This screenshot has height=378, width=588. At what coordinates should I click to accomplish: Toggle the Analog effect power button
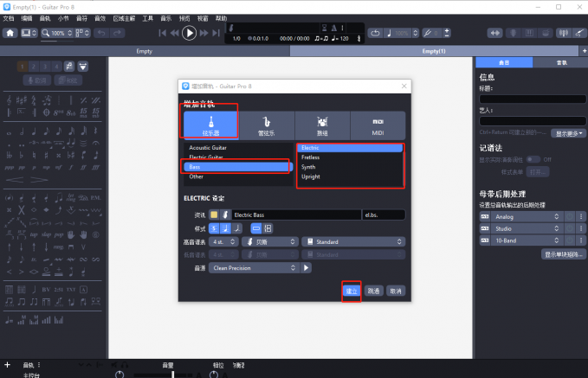pyautogui.click(x=485, y=216)
